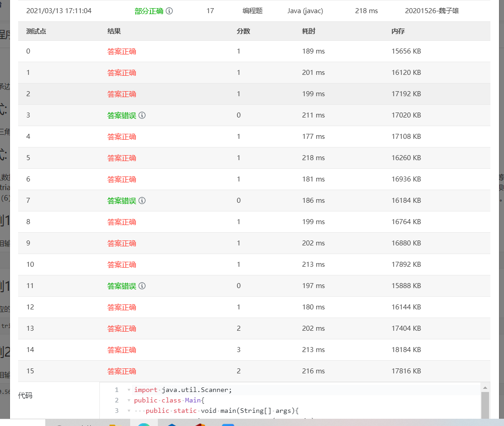This screenshot has height=426, width=504.
Task: Click the 结果 column header
Action: pyautogui.click(x=114, y=31)
